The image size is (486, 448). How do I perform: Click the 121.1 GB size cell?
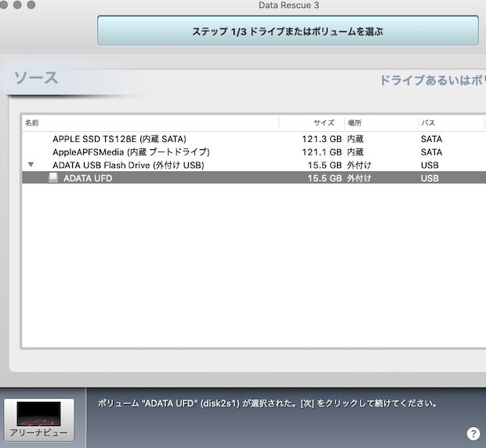(x=321, y=152)
